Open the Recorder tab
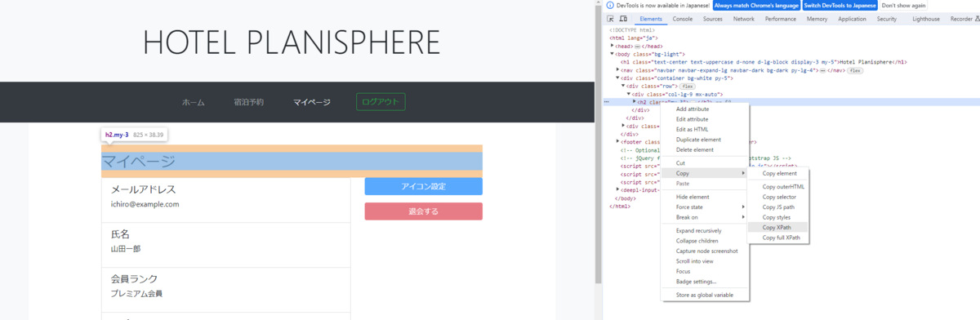Image resolution: width=980 pixels, height=320 pixels. [961, 19]
